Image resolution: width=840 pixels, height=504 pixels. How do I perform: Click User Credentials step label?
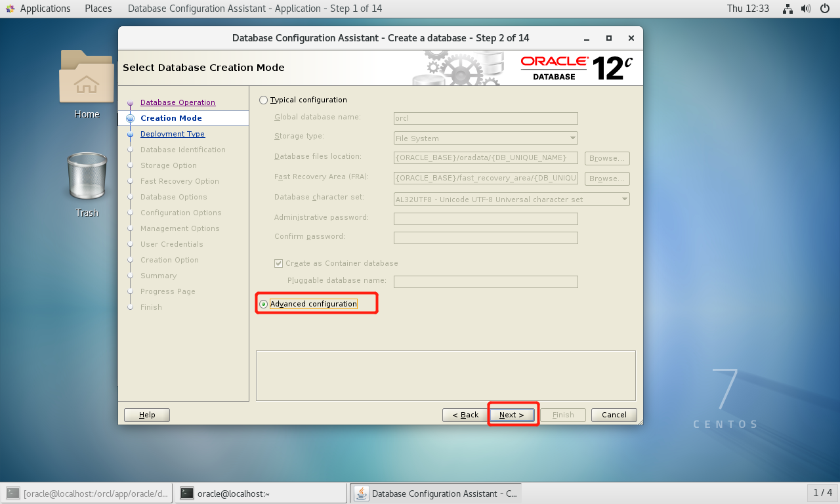[172, 244]
